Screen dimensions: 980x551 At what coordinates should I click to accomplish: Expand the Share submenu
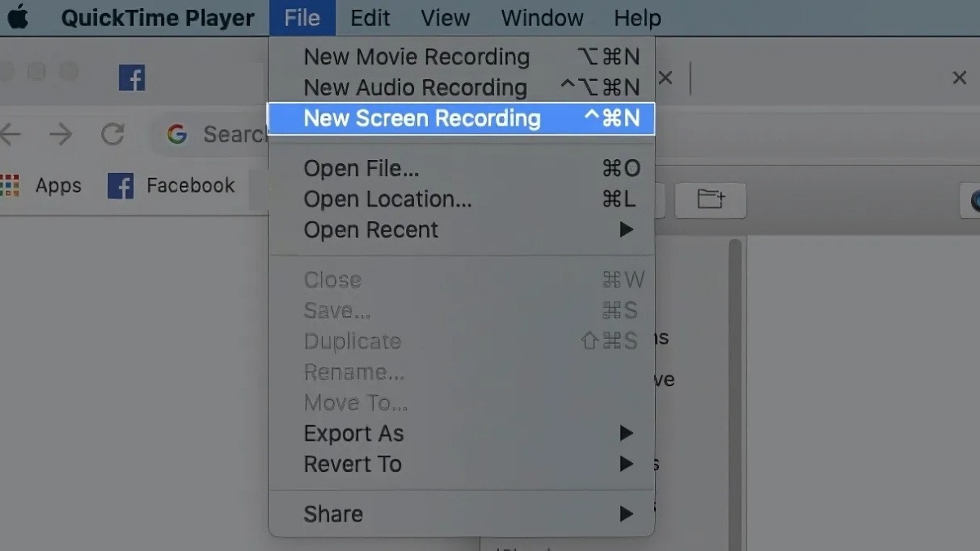[x=461, y=514]
